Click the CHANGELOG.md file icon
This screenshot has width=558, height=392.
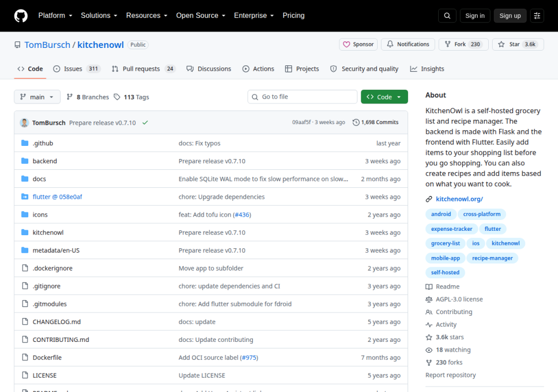(25, 322)
